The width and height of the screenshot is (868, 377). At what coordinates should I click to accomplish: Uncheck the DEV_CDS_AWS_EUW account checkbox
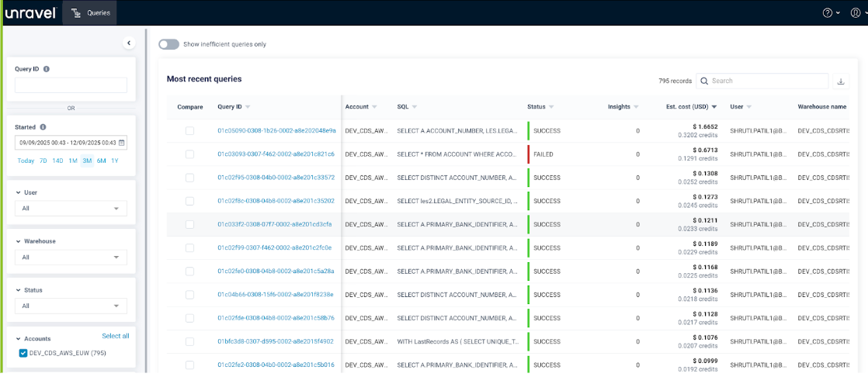click(x=23, y=353)
